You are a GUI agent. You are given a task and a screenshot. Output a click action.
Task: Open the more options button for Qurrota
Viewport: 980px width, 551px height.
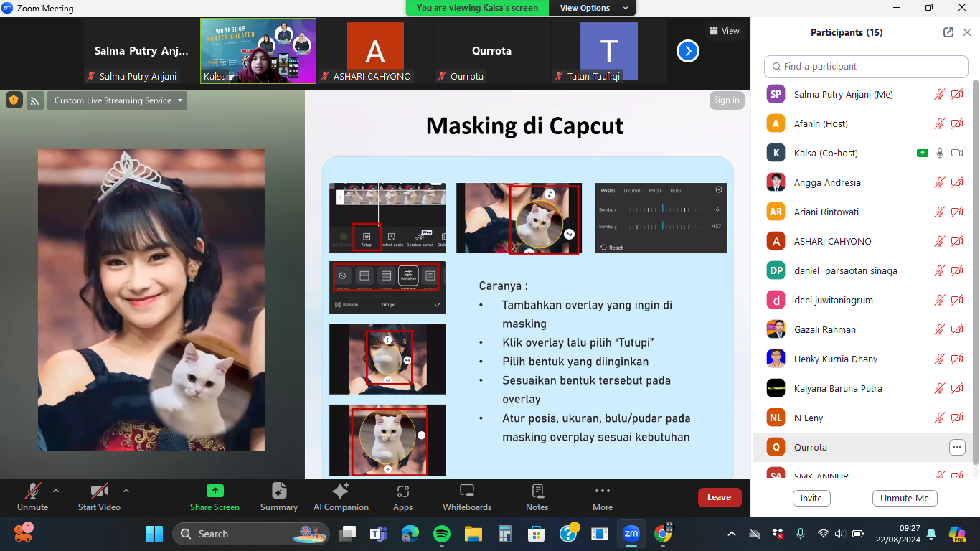pyautogui.click(x=957, y=447)
